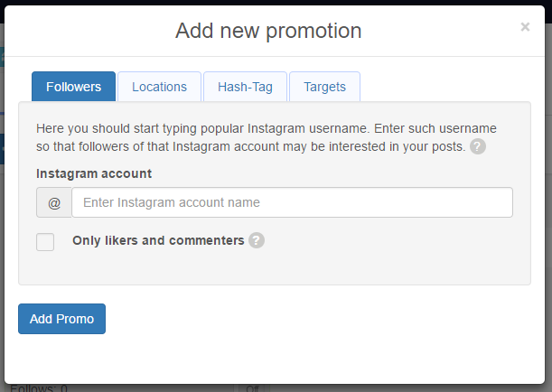Toggle the Off switch behind the dialog
The image size is (552, 392).
pyautogui.click(x=252, y=388)
